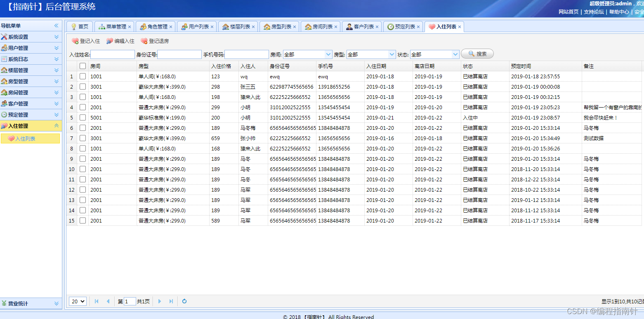Expand the 用户管理 menu section
Image resolution: width=644 pixels, height=319 pixels.
coord(31,48)
